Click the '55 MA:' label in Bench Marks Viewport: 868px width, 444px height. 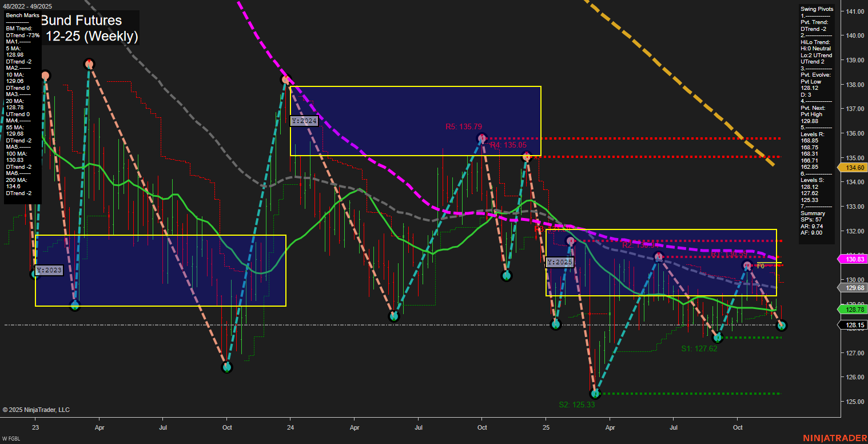(x=15, y=127)
